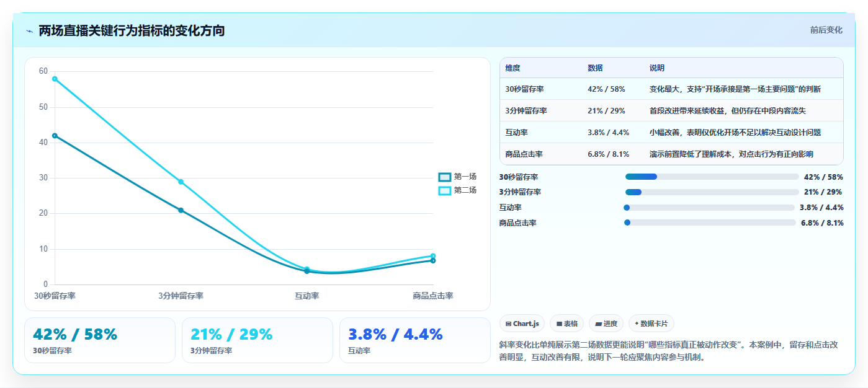The width and height of the screenshot is (868, 388).
Task: Click the y-axis value 60
Action: pos(43,71)
